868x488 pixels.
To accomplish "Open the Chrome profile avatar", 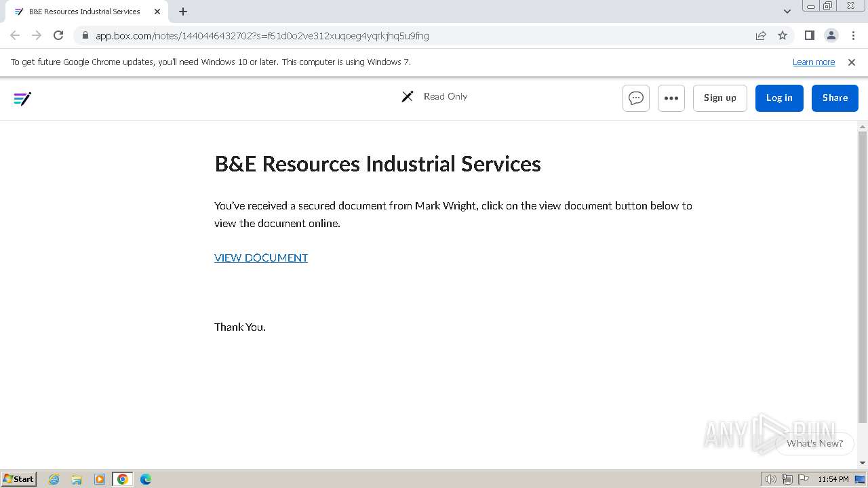I will coord(831,35).
